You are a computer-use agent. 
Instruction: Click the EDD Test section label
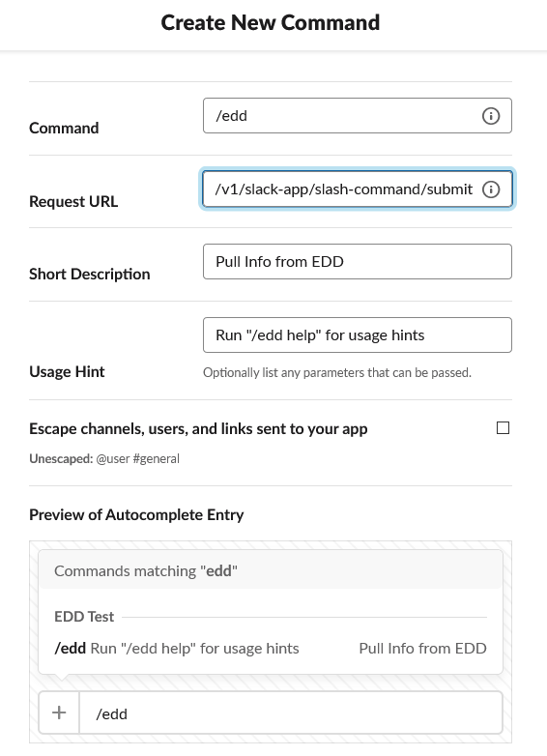tap(84, 616)
